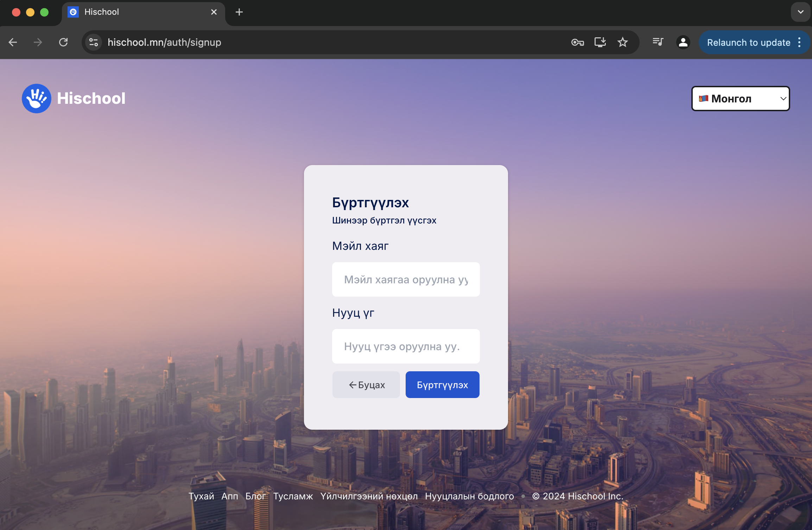The width and height of the screenshot is (812, 530).
Task: Open the media controls icon
Action: point(658,42)
